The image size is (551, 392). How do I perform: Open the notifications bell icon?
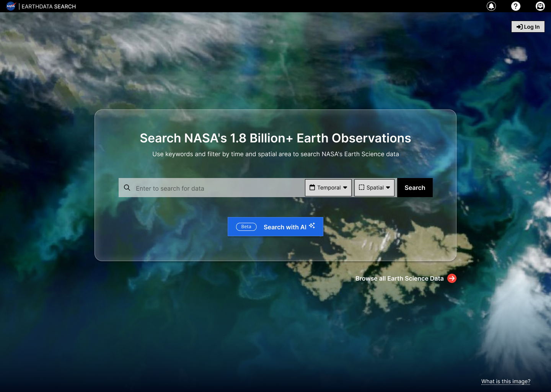click(491, 6)
